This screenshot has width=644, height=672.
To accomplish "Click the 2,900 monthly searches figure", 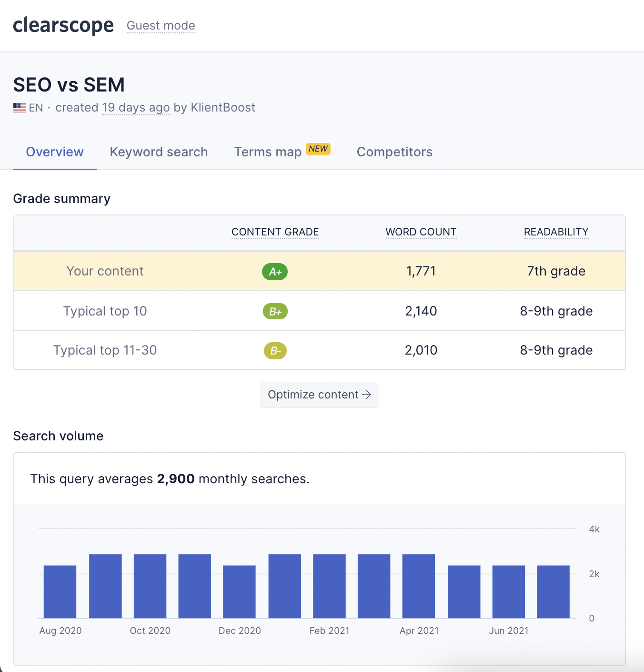I will pyautogui.click(x=176, y=479).
